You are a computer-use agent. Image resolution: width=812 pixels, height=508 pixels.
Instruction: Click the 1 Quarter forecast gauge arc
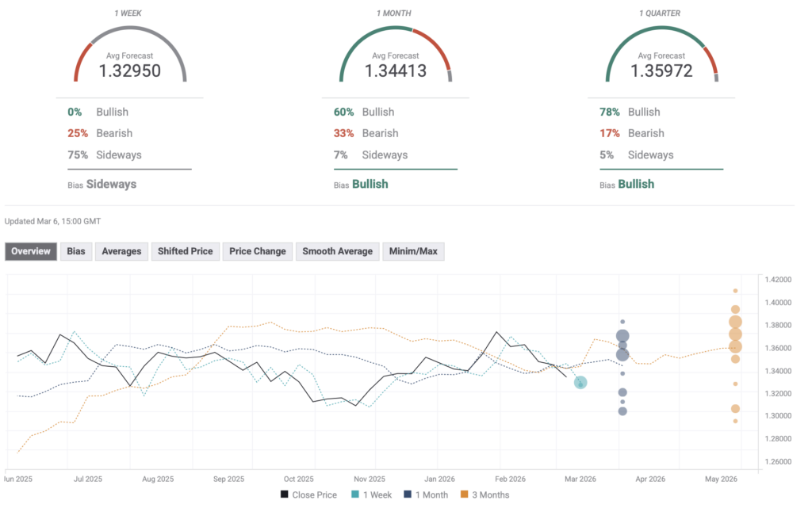click(661, 32)
